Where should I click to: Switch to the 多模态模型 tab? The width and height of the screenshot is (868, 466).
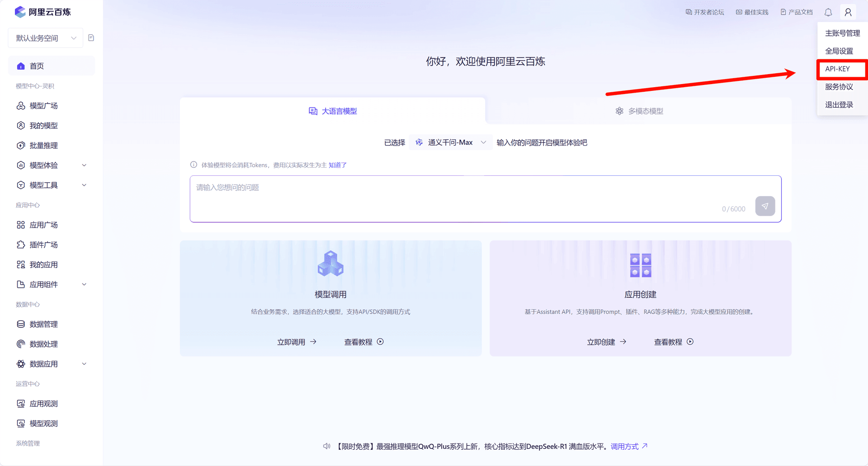coord(639,111)
